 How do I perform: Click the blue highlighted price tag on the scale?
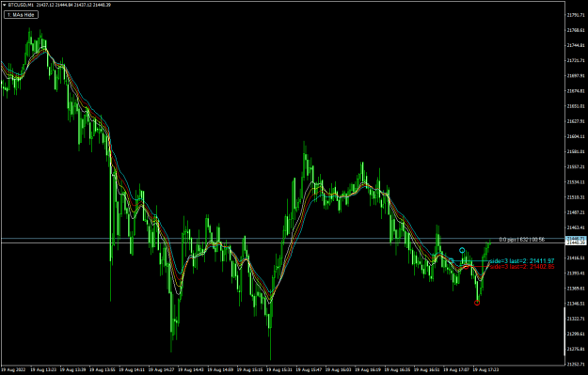point(576,239)
